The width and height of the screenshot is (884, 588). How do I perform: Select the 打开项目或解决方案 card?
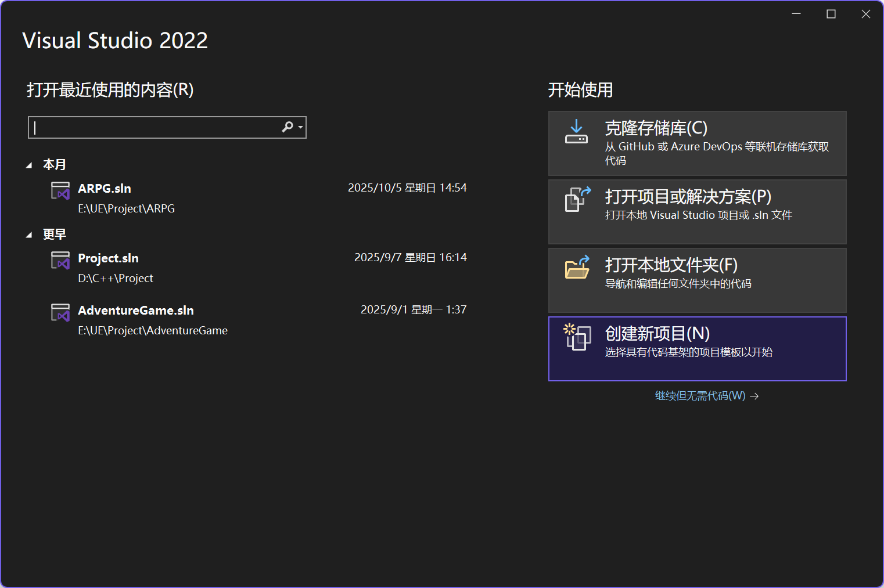[697, 211]
